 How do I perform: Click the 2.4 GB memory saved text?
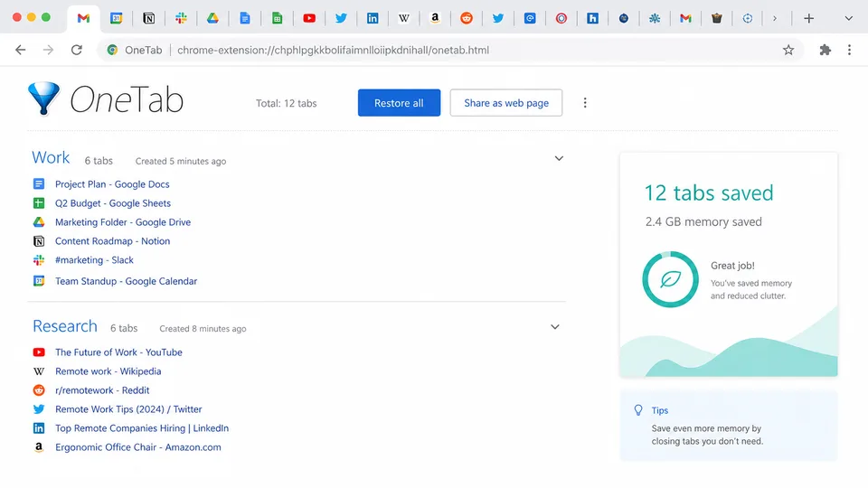tap(703, 222)
